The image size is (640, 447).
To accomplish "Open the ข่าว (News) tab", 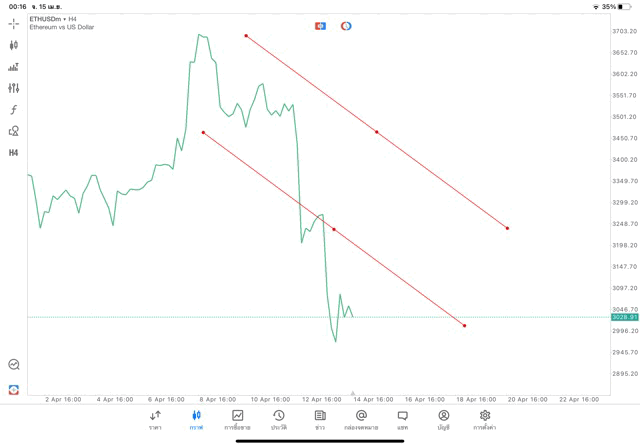I will point(320,419).
